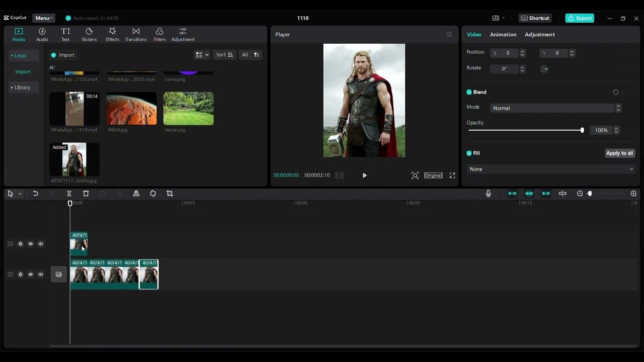Undo the last action
The image size is (644, 362).
[x=35, y=194]
